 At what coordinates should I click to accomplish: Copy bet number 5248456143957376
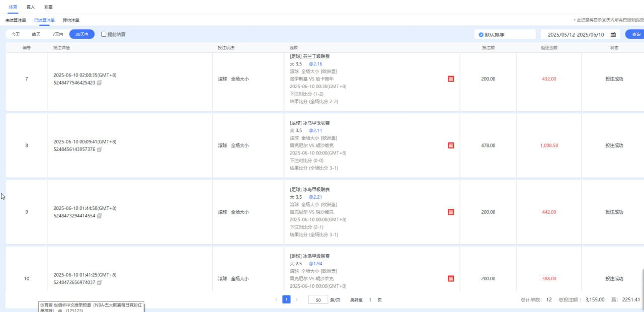click(99, 149)
